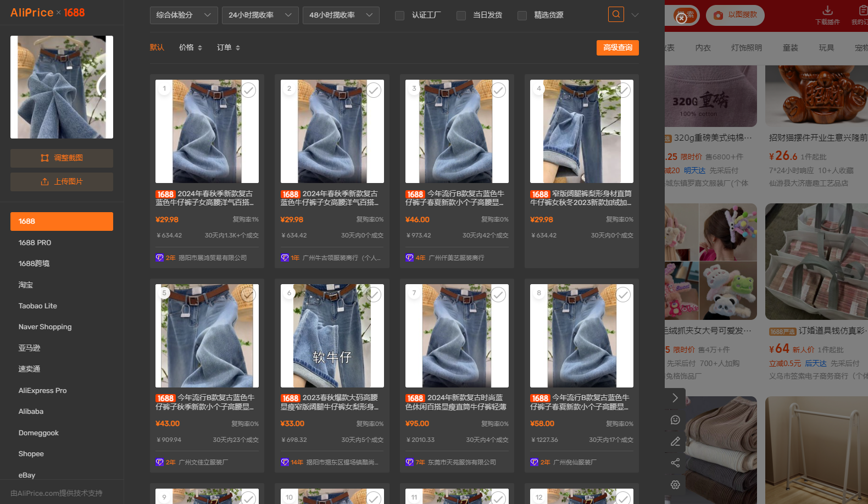Click the medal icon by 揭阳市展鸿贸易
The image size is (868, 504).
159,258
